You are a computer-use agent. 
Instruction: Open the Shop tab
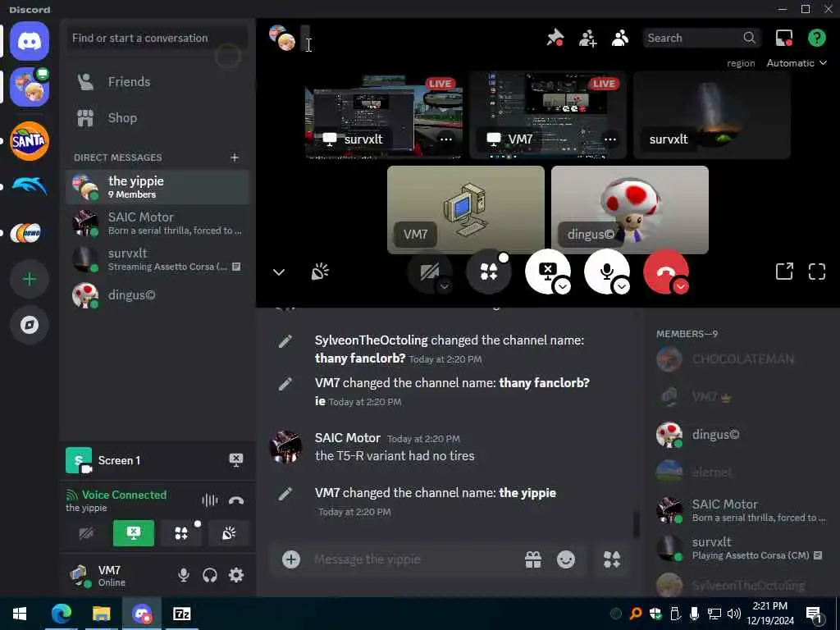(x=157, y=118)
